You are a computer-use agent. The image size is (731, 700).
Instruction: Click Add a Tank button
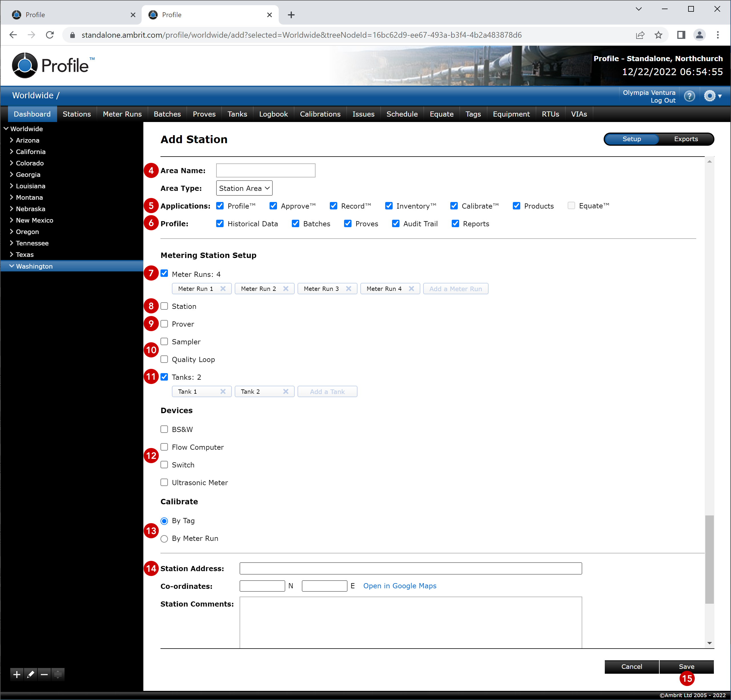[327, 391]
